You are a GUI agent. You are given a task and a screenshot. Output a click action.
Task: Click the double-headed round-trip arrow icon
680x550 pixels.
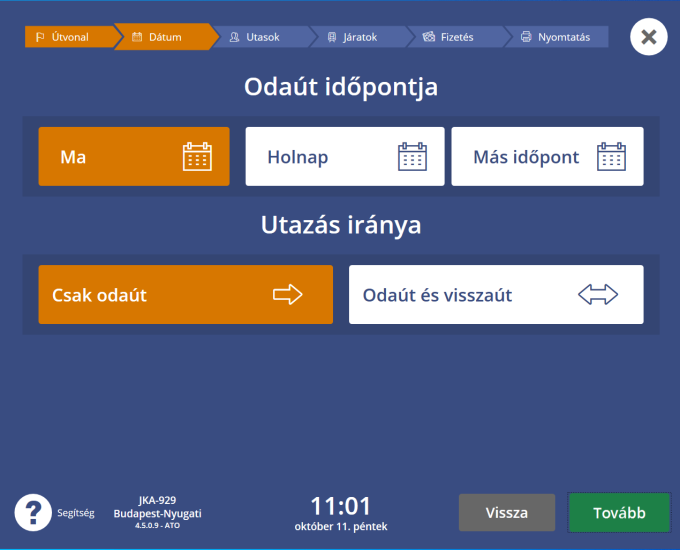point(598,295)
